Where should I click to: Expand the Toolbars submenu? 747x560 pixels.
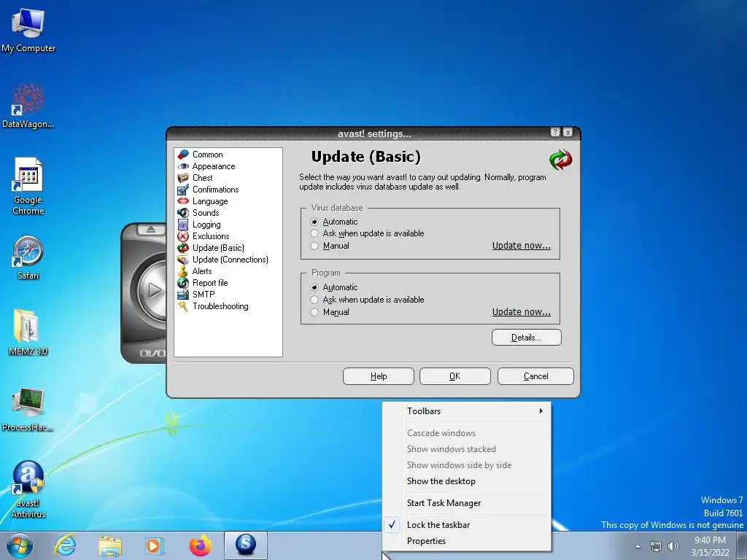click(x=467, y=411)
